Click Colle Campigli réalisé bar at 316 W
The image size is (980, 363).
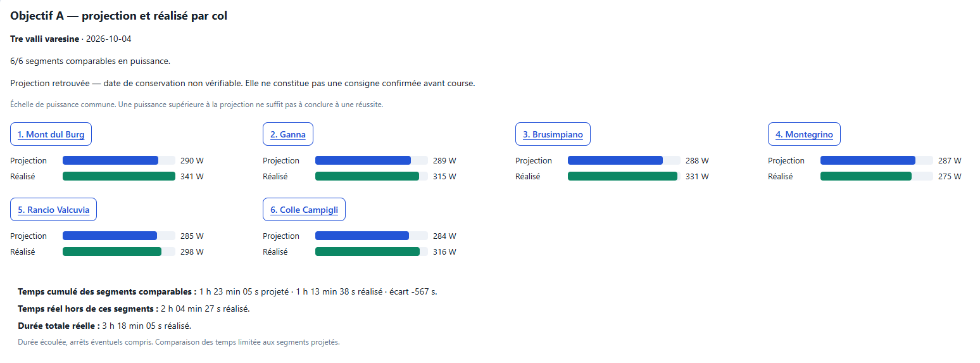(367, 252)
